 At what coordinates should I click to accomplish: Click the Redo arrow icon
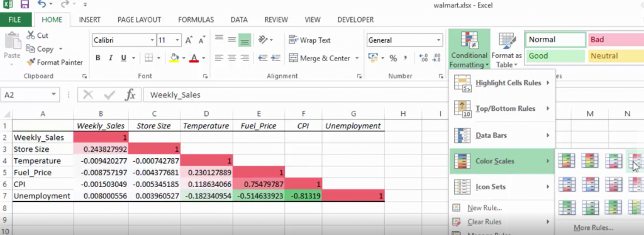tap(65, 4)
